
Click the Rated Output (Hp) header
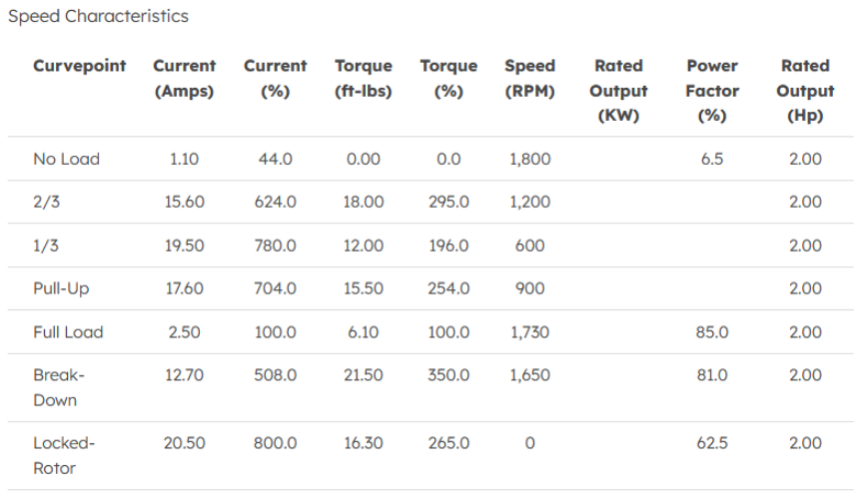click(x=805, y=90)
